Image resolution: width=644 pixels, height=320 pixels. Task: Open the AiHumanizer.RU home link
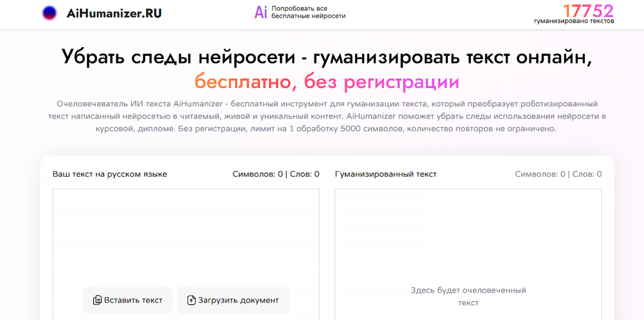point(114,13)
